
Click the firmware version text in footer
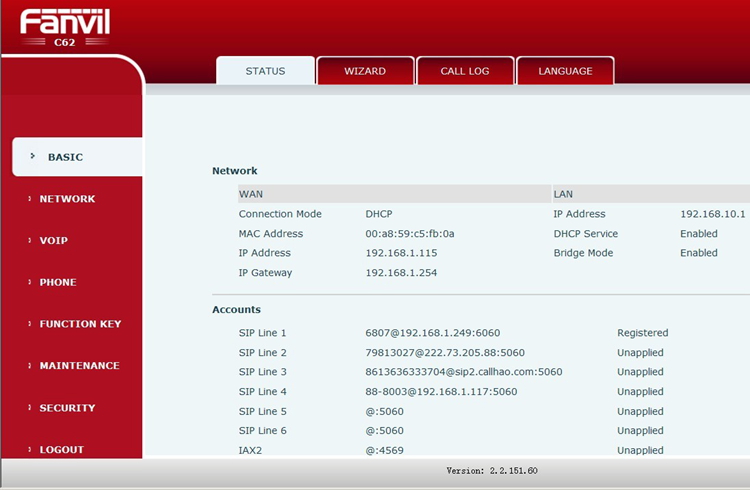click(491, 470)
